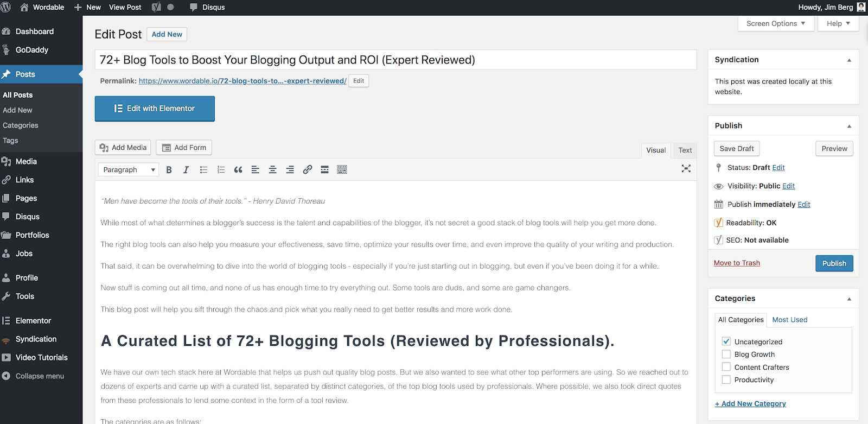Screen dimensions: 868x424
Task: Click the Add Media button
Action: (123, 148)
